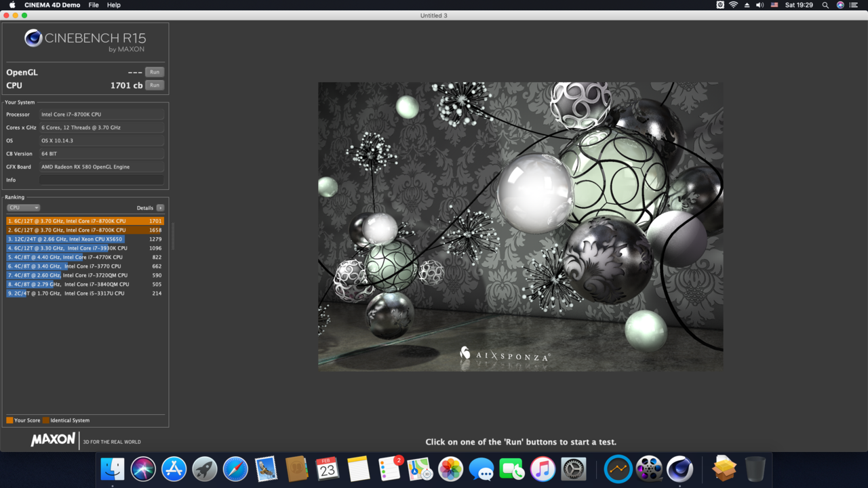Click the brown Identical System legend swatch

(x=46, y=420)
